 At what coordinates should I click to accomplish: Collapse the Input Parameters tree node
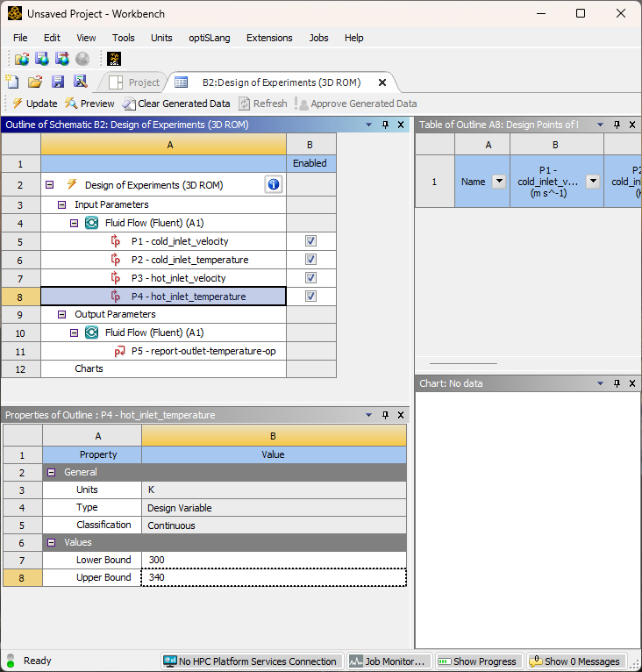(62, 204)
